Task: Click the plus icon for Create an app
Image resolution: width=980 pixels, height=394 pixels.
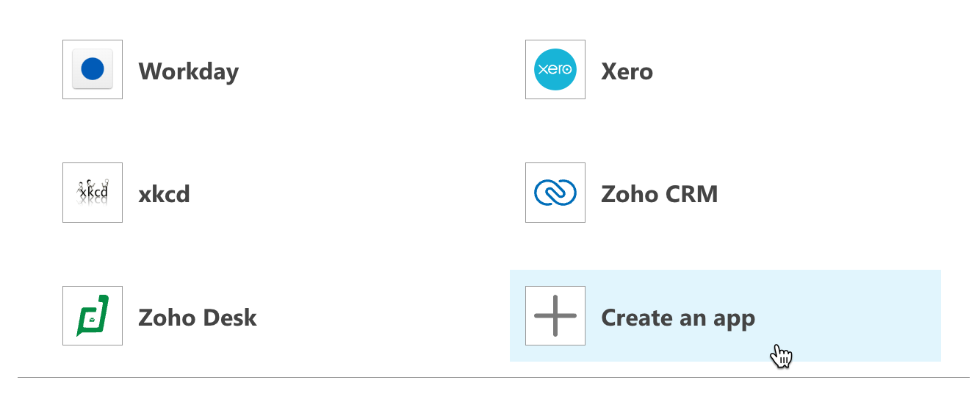Action: pyautogui.click(x=555, y=316)
